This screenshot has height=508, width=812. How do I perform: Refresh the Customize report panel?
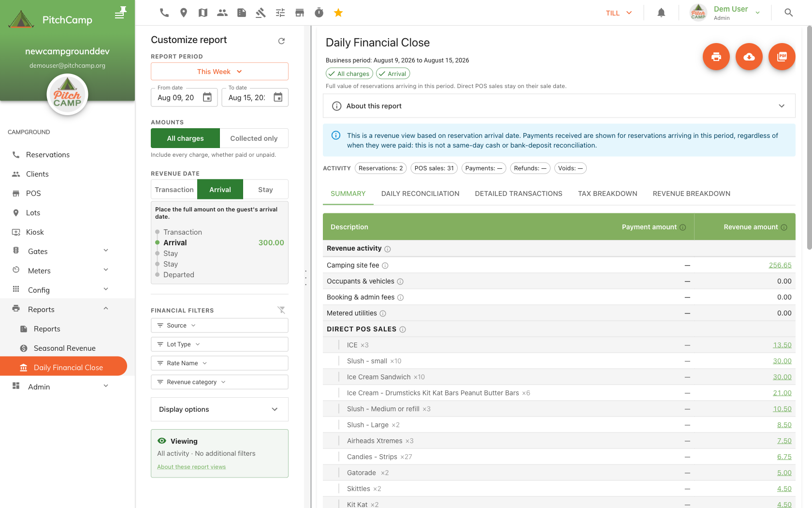coord(281,41)
